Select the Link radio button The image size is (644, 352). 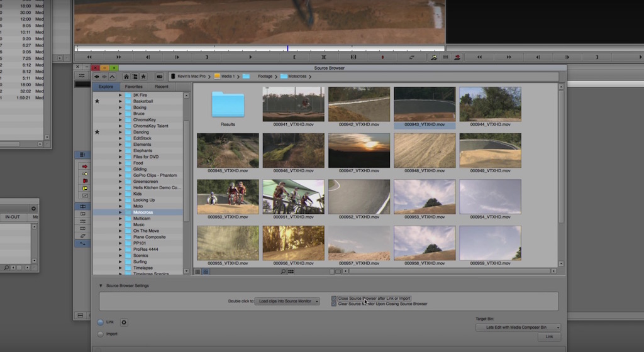point(101,322)
